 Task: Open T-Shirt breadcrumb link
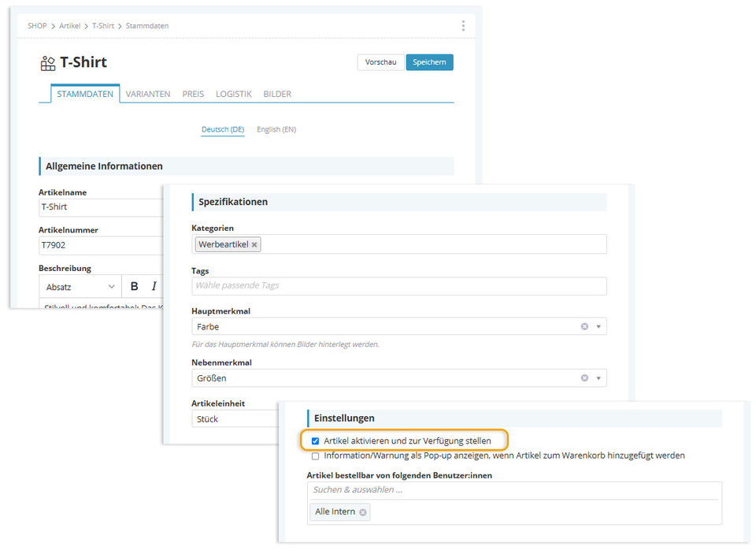[x=103, y=25]
